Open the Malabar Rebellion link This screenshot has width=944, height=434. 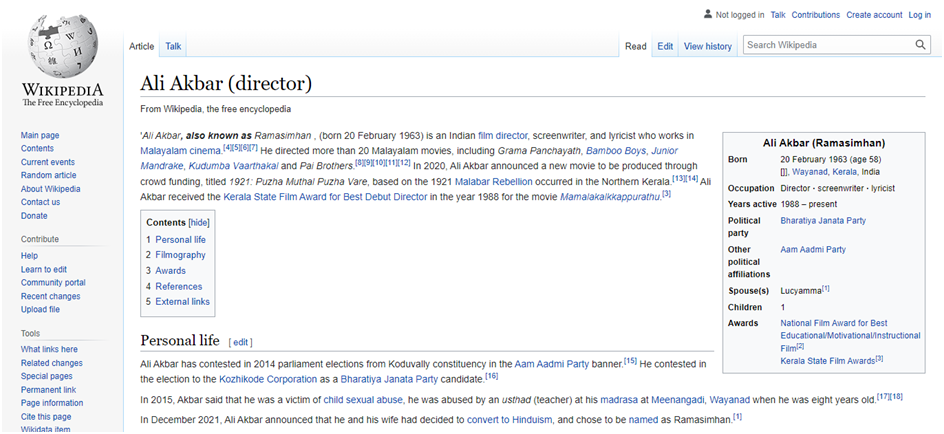click(494, 181)
